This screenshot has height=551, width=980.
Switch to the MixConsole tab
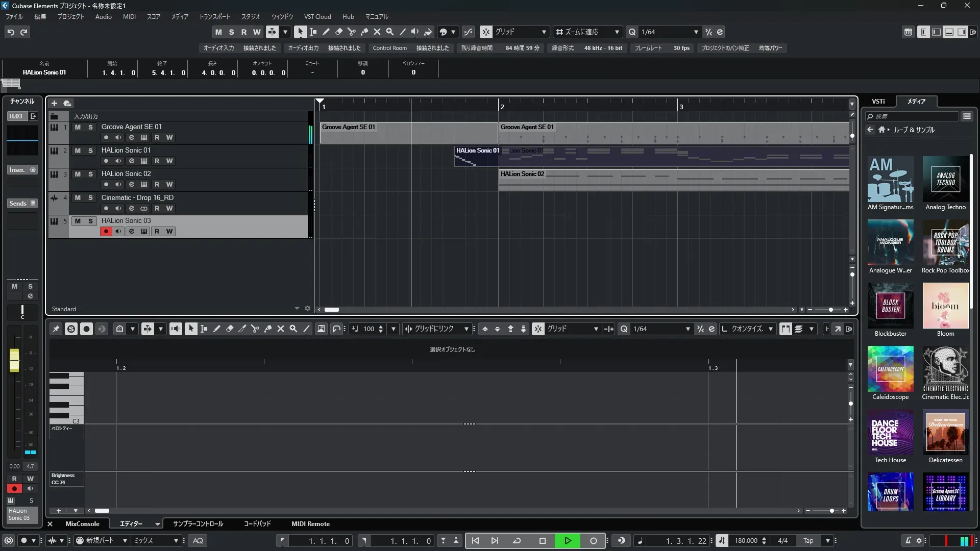point(82,524)
